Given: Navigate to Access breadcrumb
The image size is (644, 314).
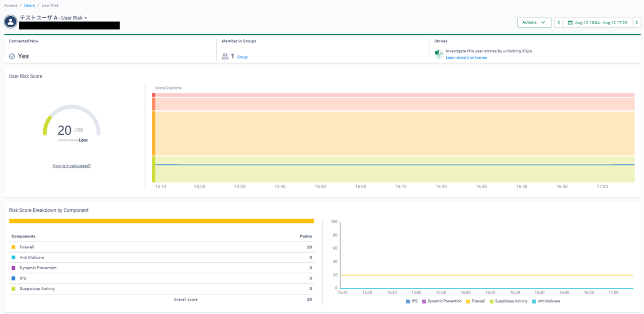Looking at the screenshot, I should 10,5.
